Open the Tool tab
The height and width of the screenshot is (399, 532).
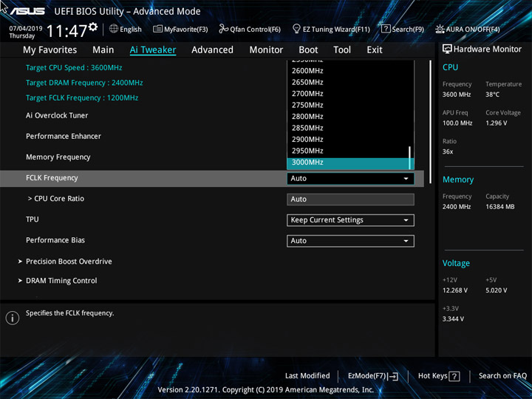[x=342, y=50]
